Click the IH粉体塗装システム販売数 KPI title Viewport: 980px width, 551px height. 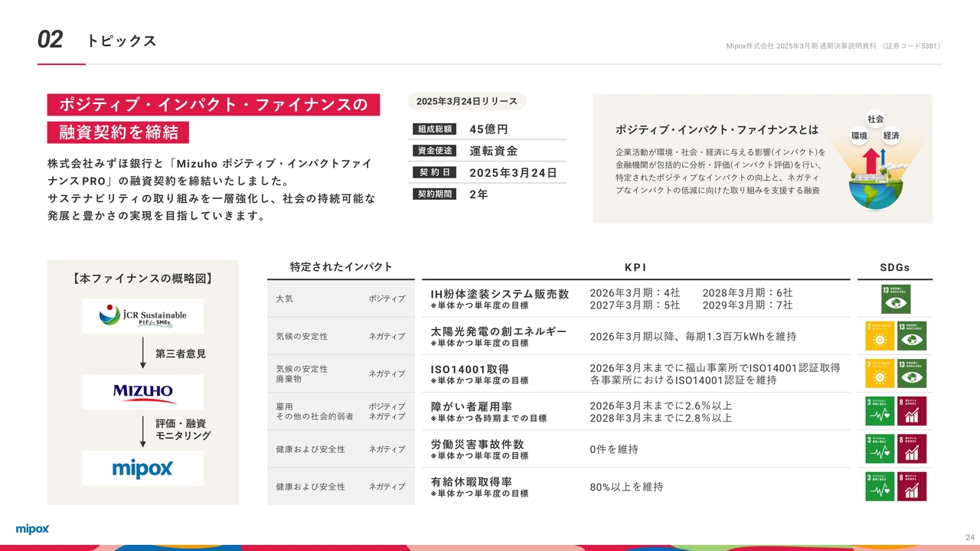click(499, 294)
